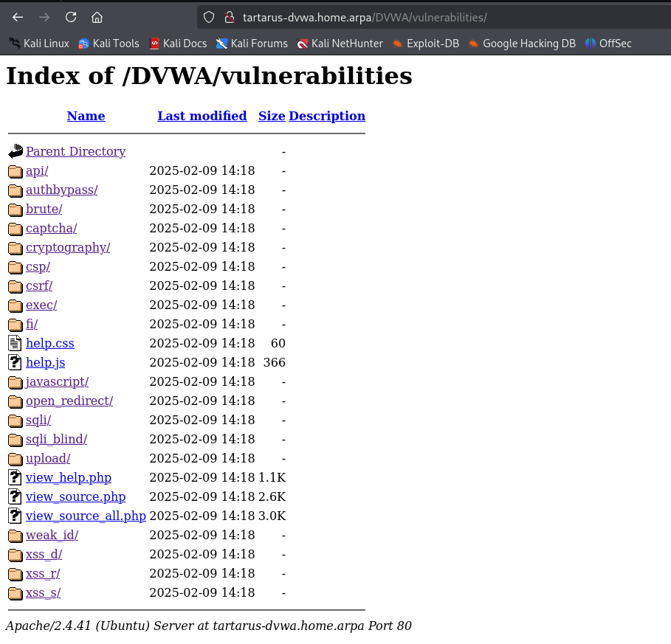The image size is (671, 644).
Task: Click the browser Back arrow button
Action: (x=18, y=17)
